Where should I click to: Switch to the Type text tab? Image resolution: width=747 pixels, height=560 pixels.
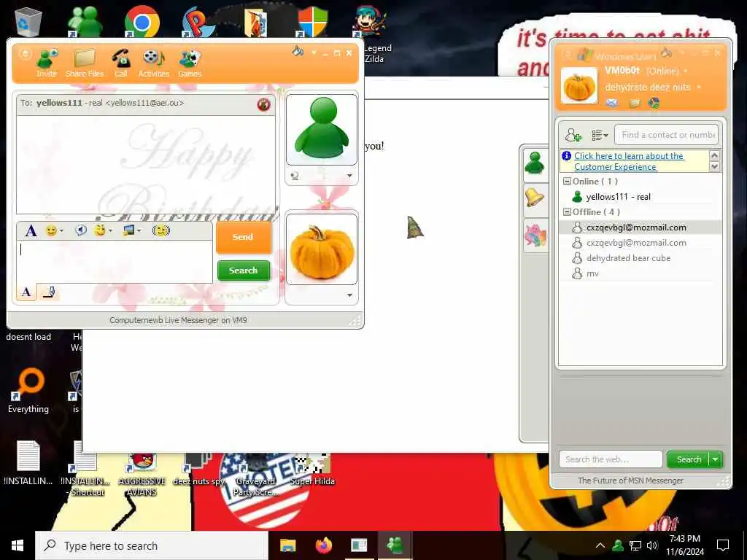click(x=26, y=292)
